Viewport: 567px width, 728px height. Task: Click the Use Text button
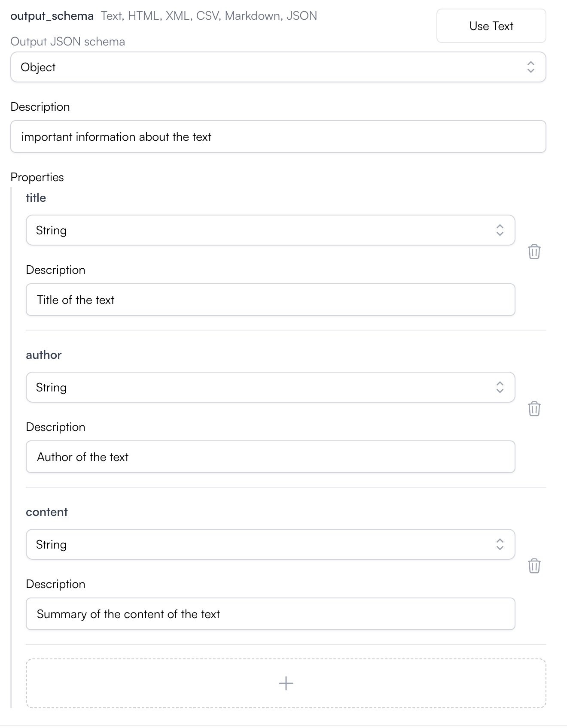491,26
